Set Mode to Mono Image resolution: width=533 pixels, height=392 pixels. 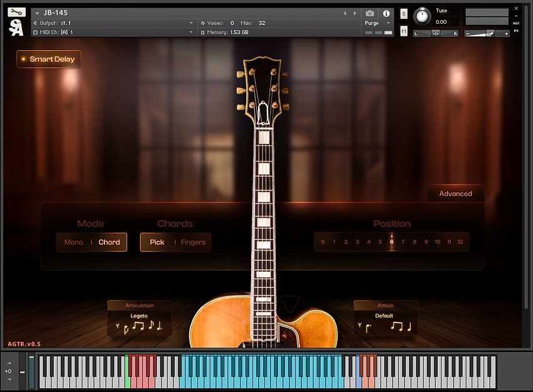pos(73,242)
